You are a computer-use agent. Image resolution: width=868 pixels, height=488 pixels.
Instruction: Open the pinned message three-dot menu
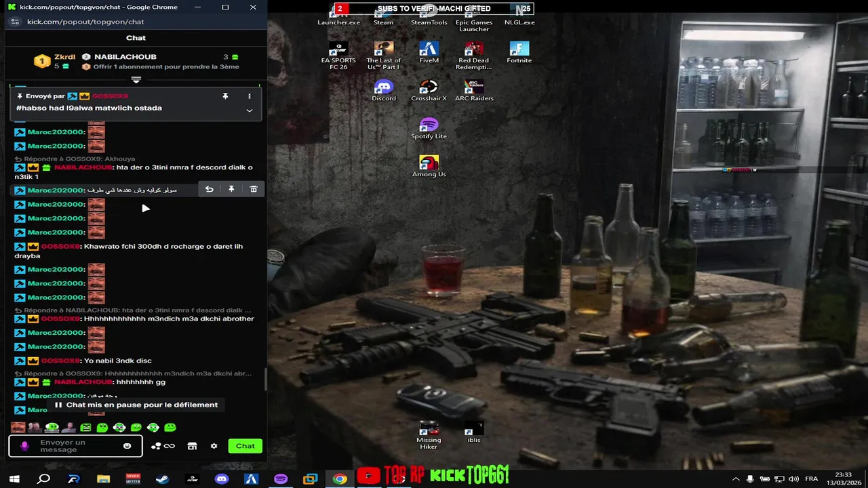(x=249, y=96)
